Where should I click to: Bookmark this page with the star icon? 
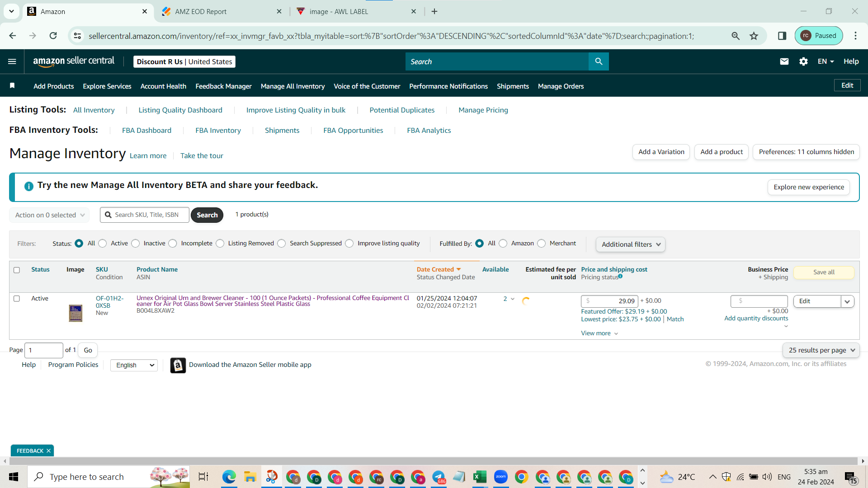click(754, 36)
